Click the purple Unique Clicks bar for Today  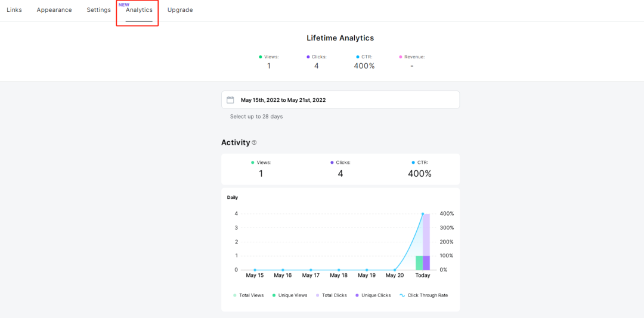[x=426, y=263]
